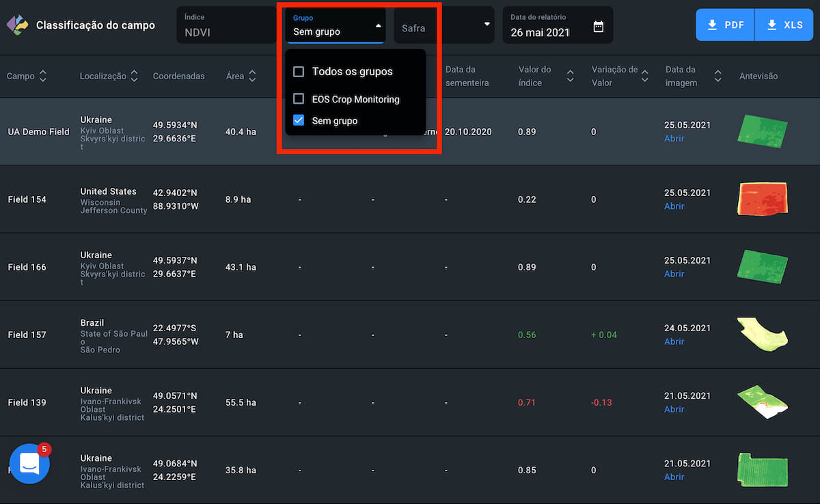
Task: Open the red Field 154 preview thumbnail
Action: tap(763, 199)
